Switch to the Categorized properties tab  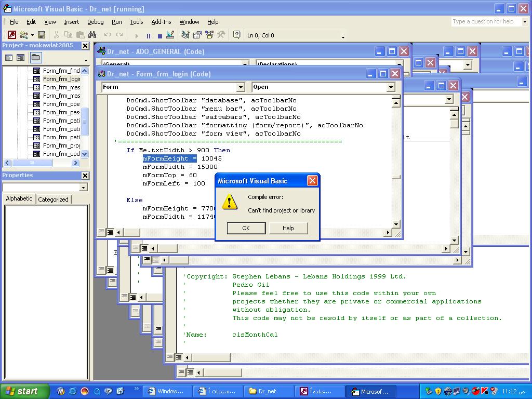coord(54,199)
